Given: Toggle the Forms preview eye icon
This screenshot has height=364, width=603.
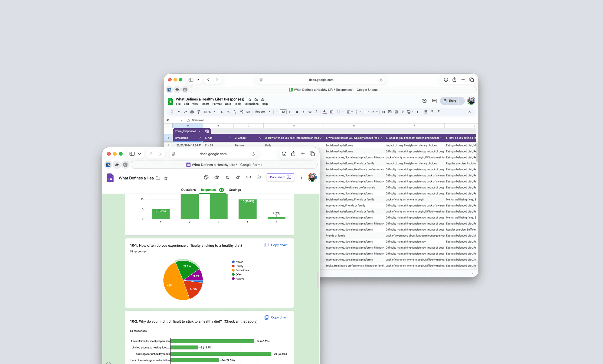Looking at the screenshot, I should click(x=217, y=177).
